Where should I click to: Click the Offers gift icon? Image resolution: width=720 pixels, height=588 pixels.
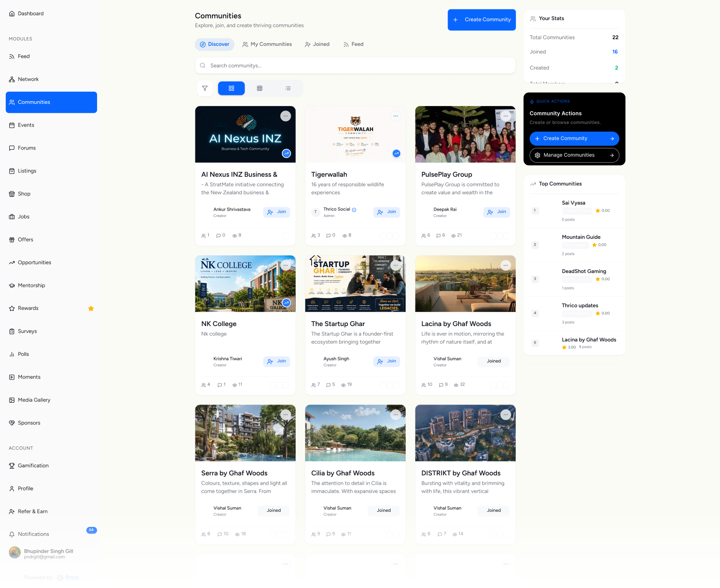pos(12,240)
